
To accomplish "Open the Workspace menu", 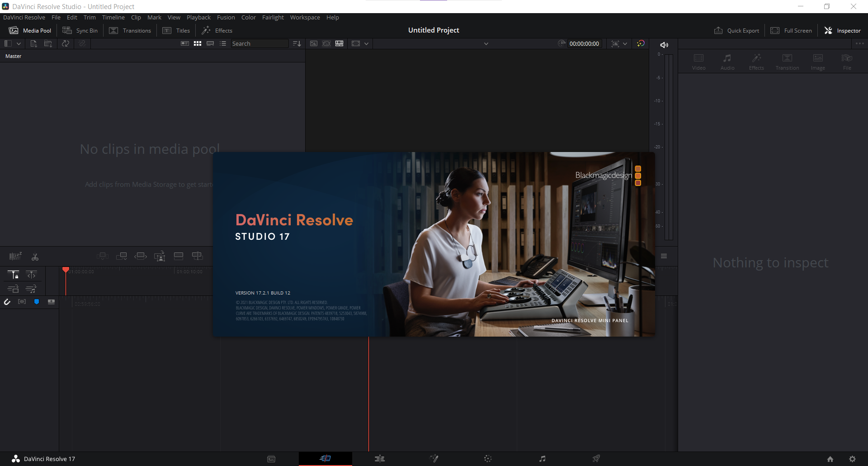I will tap(305, 17).
